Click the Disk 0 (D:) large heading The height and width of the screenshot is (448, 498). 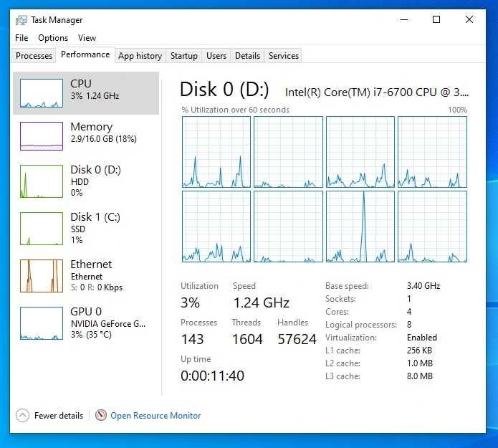tap(224, 90)
